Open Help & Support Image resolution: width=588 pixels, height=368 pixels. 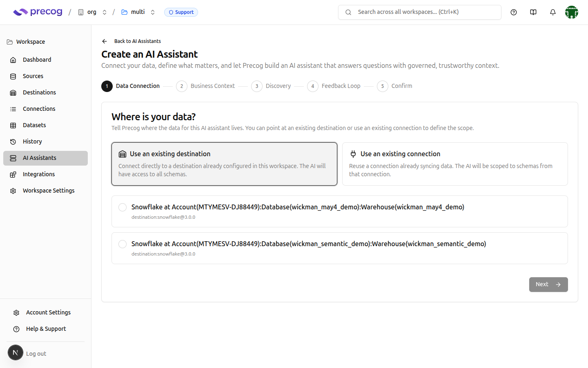click(x=45, y=329)
